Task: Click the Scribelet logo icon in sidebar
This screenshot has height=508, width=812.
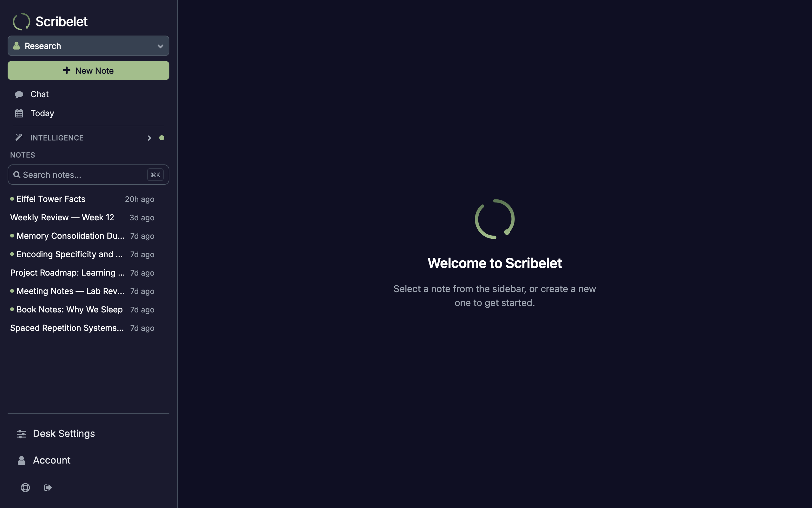Action: click(22, 22)
